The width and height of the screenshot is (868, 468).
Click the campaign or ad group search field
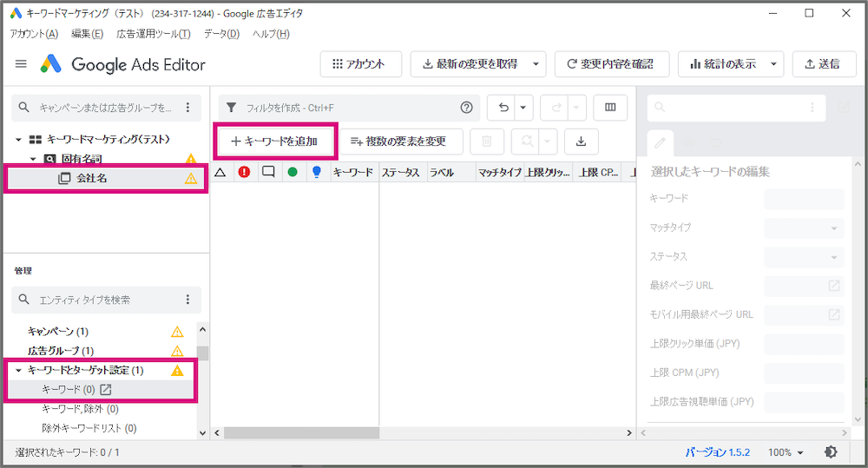point(106,108)
